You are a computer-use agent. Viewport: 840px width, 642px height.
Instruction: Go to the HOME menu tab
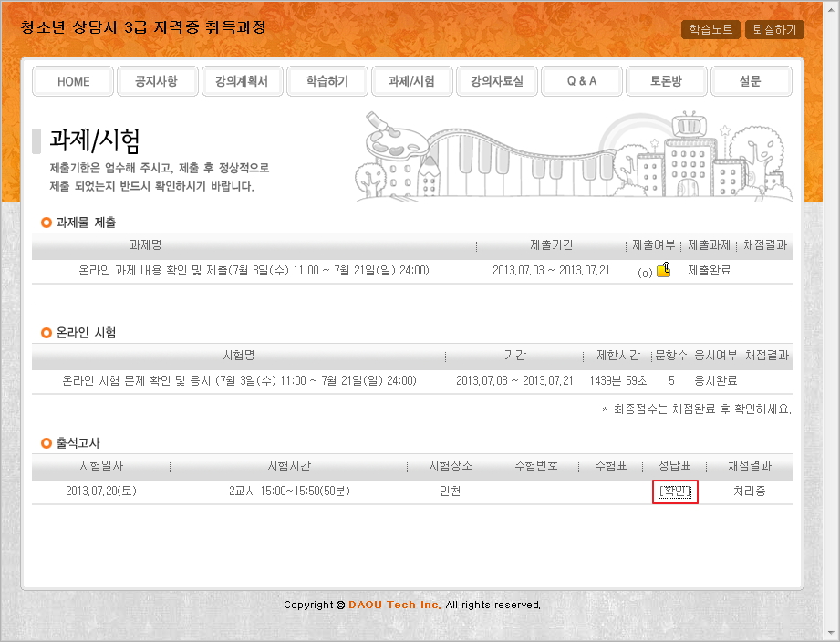coord(73,81)
